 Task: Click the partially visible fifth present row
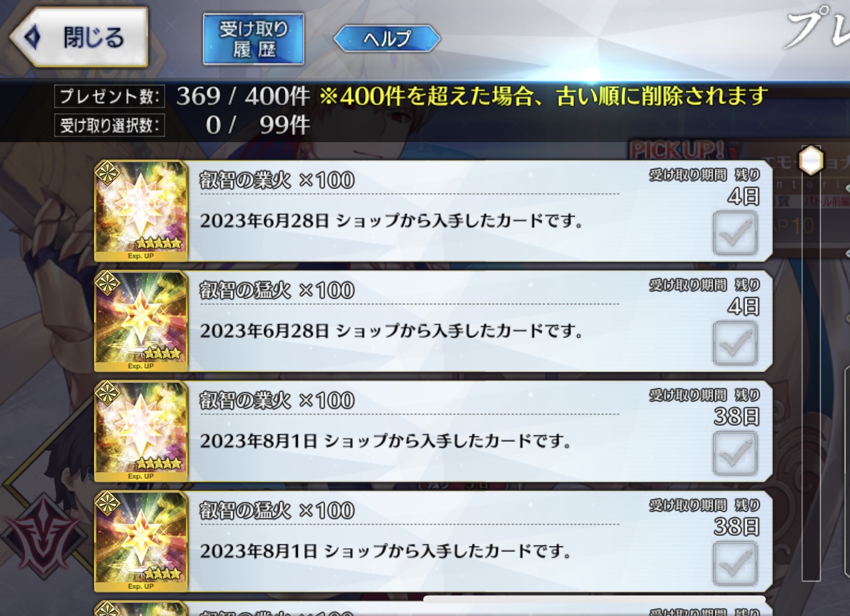[433, 609]
